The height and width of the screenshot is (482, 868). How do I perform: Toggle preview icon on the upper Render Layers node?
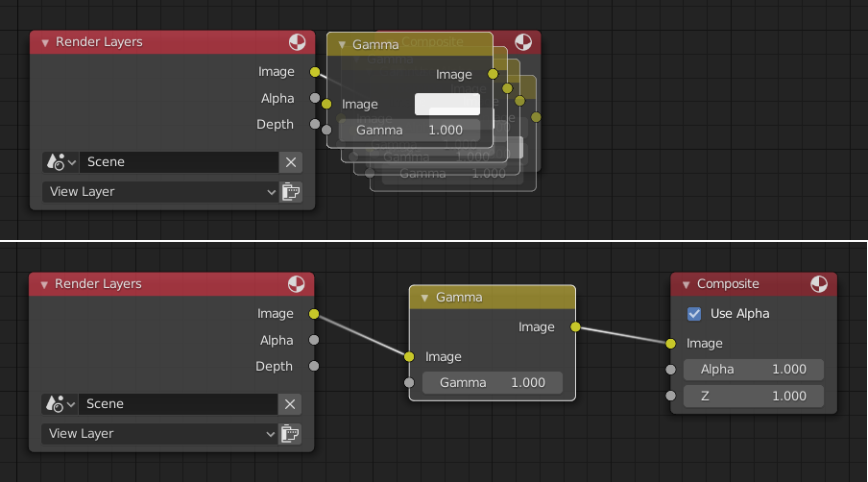pyautogui.click(x=298, y=42)
